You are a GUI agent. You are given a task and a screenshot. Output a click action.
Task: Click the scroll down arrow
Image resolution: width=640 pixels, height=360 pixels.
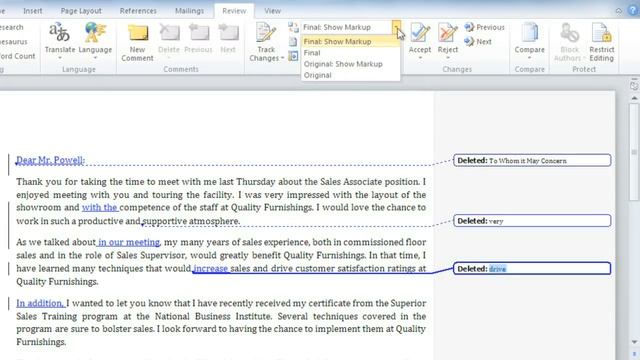634,342
